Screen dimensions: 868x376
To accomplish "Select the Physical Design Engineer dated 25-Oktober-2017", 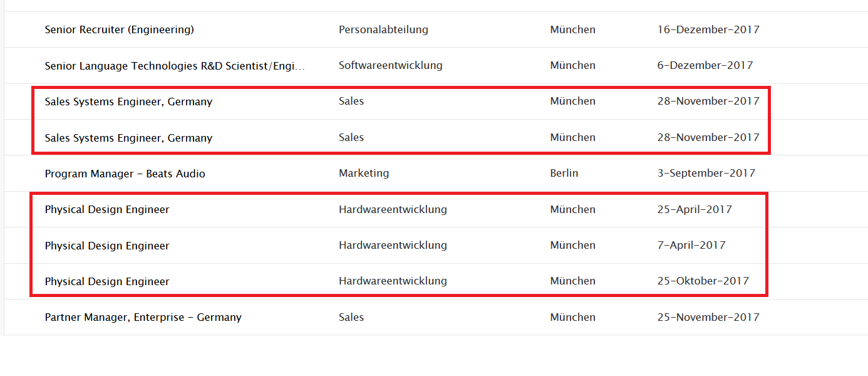I will (x=106, y=281).
